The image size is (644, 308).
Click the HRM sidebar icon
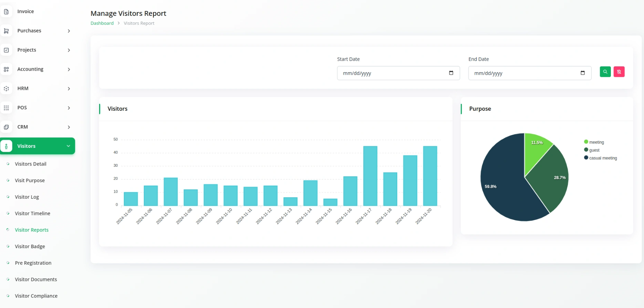tap(6, 89)
